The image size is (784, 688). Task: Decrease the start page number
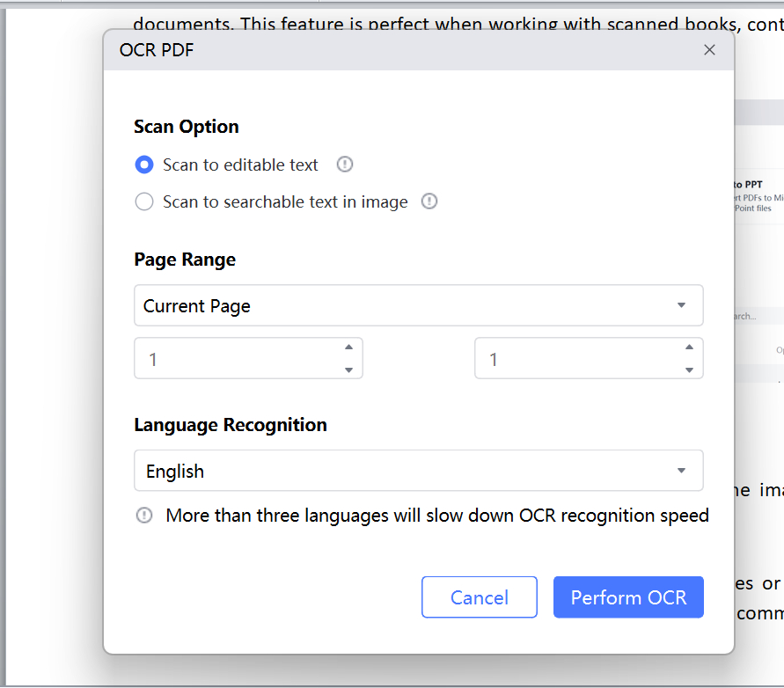(349, 370)
